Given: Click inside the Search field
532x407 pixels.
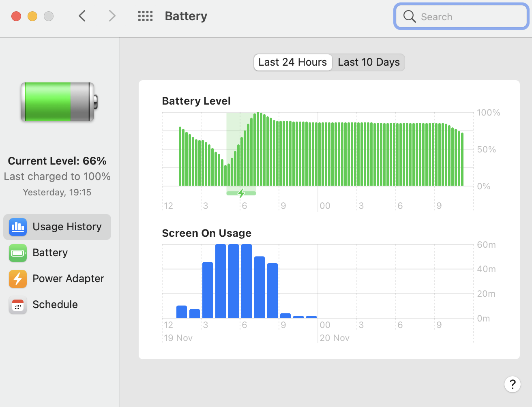Looking at the screenshot, I should 461,17.
